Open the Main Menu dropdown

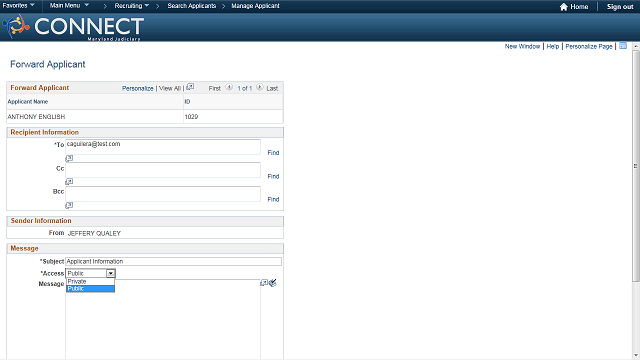point(69,6)
